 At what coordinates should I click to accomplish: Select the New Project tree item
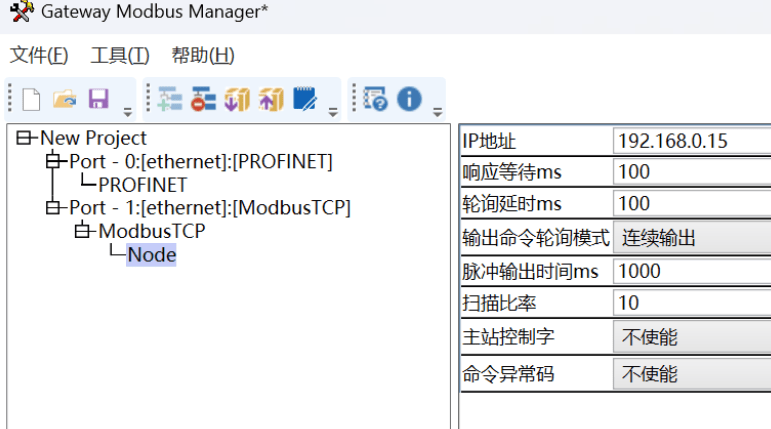pos(93,138)
